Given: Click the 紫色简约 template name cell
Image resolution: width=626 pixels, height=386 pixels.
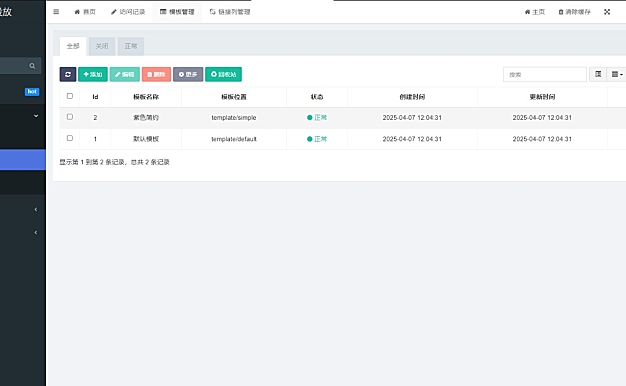Looking at the screenshot, I should tap(146, 118).
